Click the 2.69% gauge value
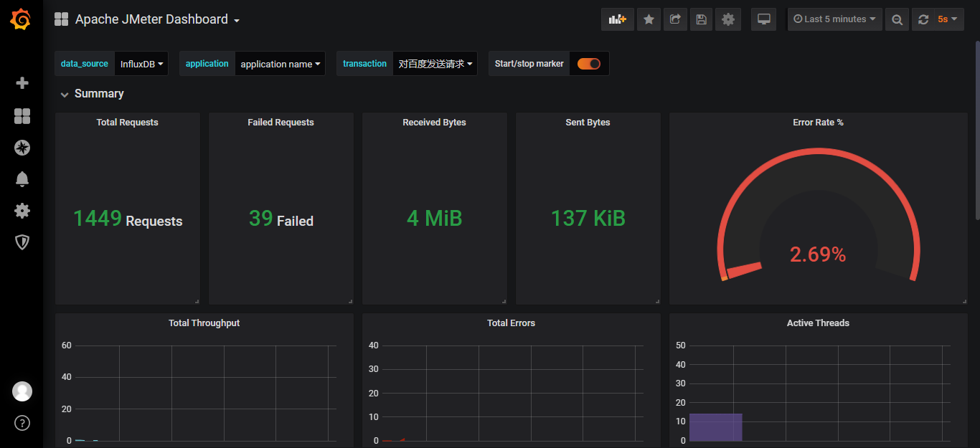This screenshot has height=448, width=980. click(x=818, y=254)
